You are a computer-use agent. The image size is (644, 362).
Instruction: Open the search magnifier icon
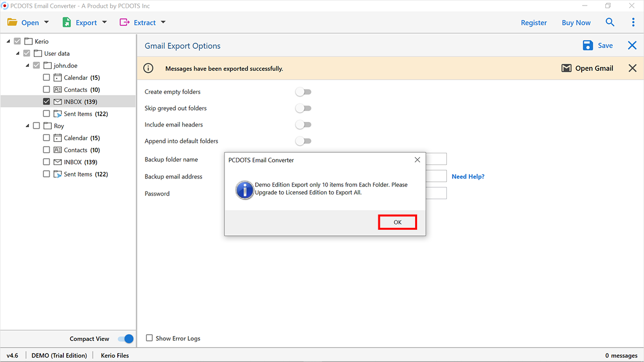(x=610, y=22)
